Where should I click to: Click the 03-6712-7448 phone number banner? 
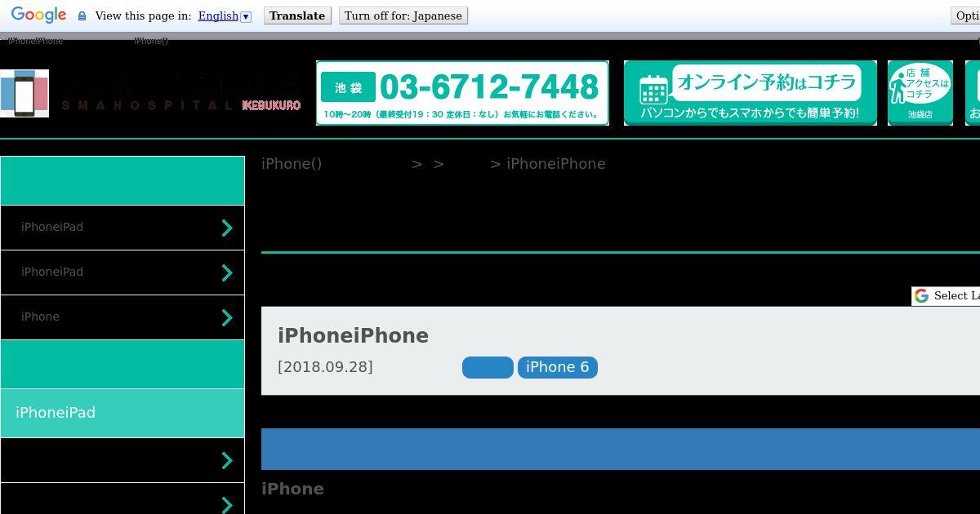point(462,93)
